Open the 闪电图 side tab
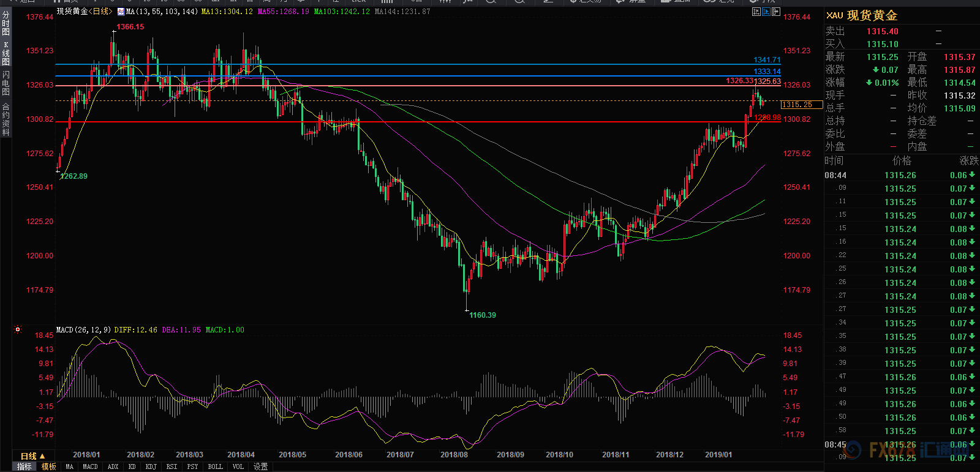 pos(6,83)
